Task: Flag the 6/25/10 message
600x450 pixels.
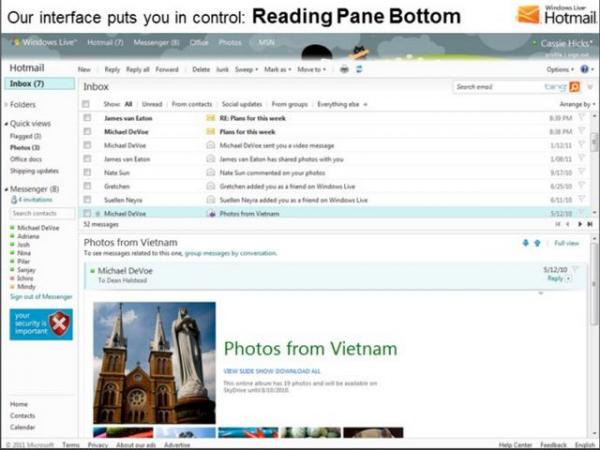Action: pyautogui.click(x=582, y=186)
